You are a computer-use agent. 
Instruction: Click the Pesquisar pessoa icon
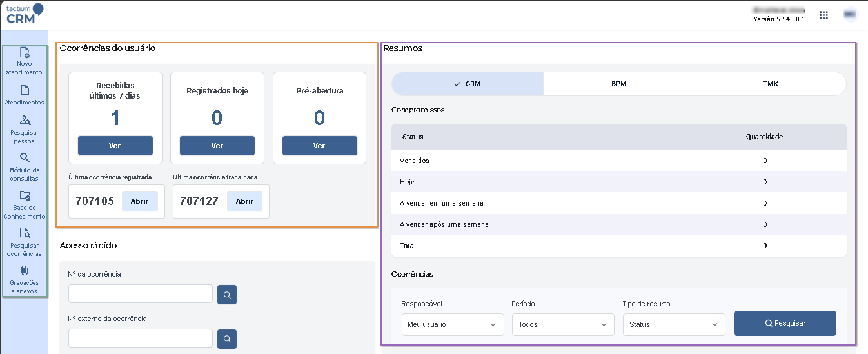tap(25, 129)
